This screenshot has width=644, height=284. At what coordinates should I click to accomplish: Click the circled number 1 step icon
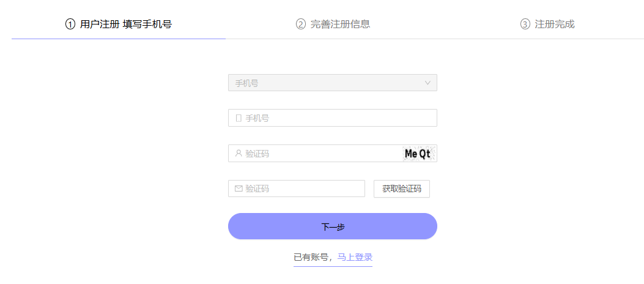click(70, 24)
